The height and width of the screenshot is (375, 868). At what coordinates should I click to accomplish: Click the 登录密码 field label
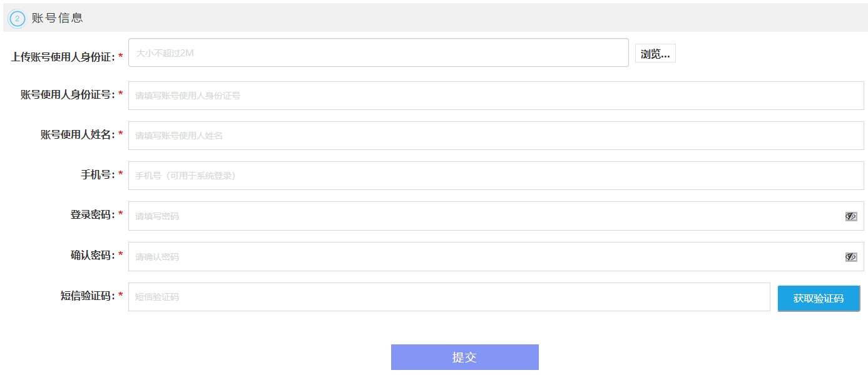(x=93, y=214)
